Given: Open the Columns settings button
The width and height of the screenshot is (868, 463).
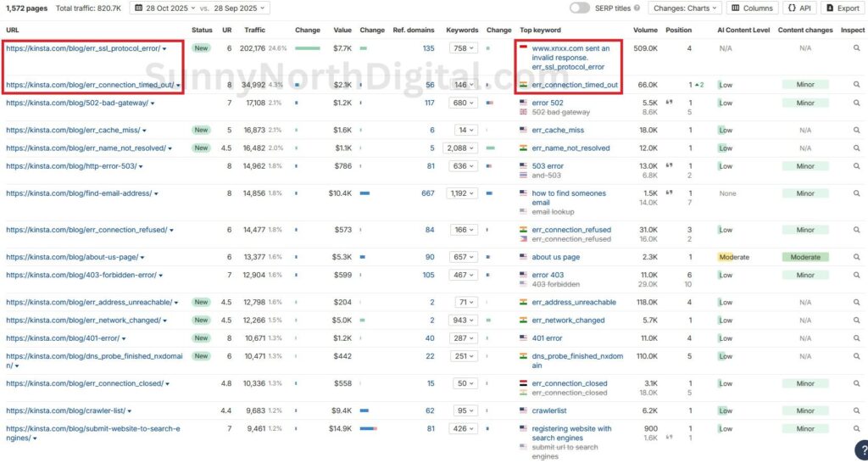Looking at the screenshot, I should 753,8.
